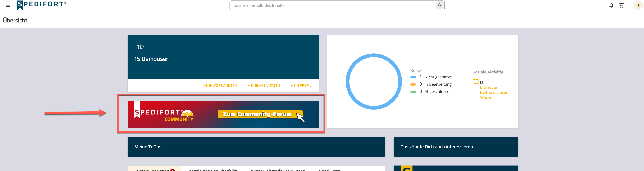Click KENNWORT ÄNDERN link
Image resolution: width=644 pixels, height=171 pixels.
pyautogui.click(x=220, y=85)
